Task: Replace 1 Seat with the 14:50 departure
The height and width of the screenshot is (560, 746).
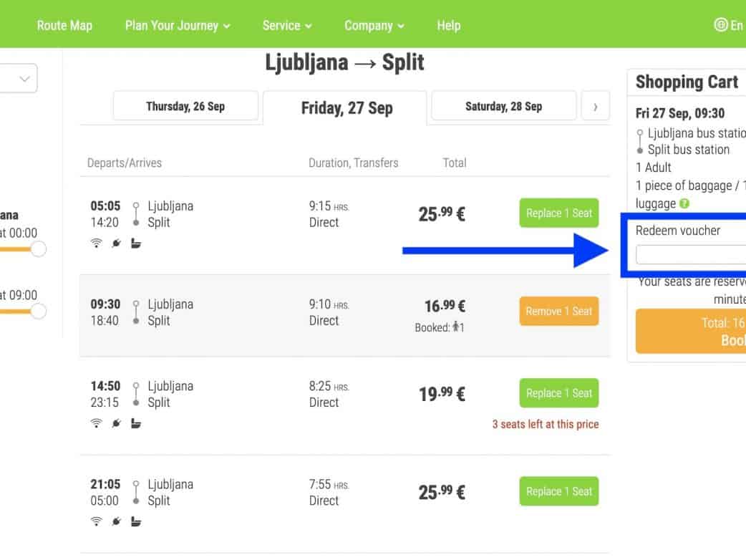Action: click(558, 393)
